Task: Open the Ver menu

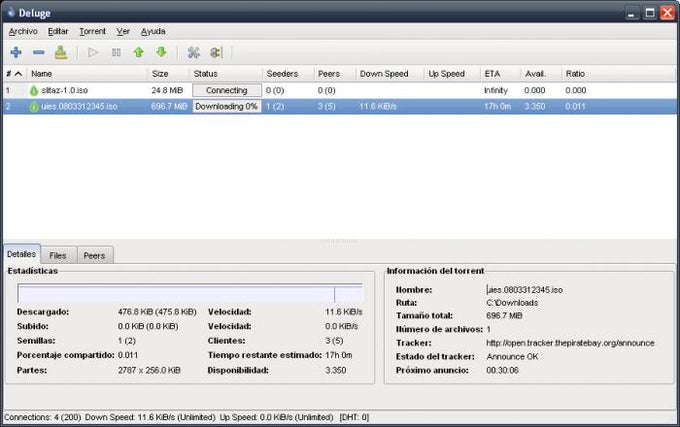Action: [123, 31]
